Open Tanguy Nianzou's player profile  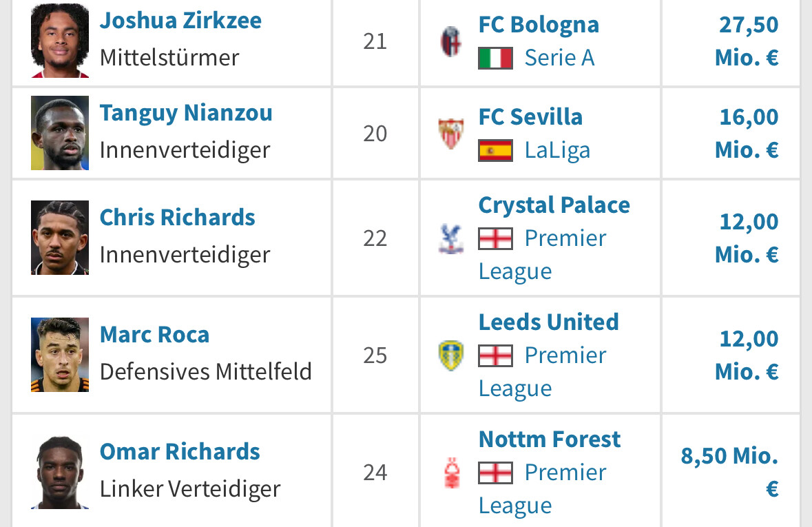click(x=186, y=114)
